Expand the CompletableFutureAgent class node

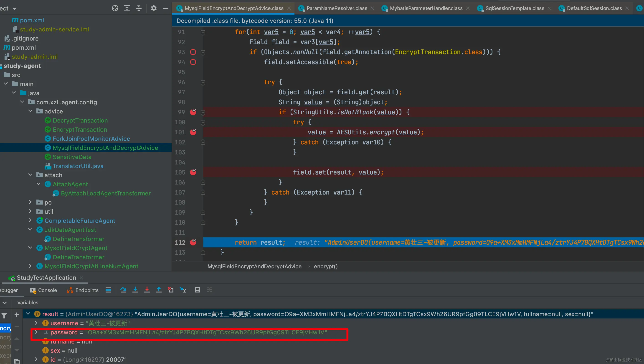coord(30,220)
